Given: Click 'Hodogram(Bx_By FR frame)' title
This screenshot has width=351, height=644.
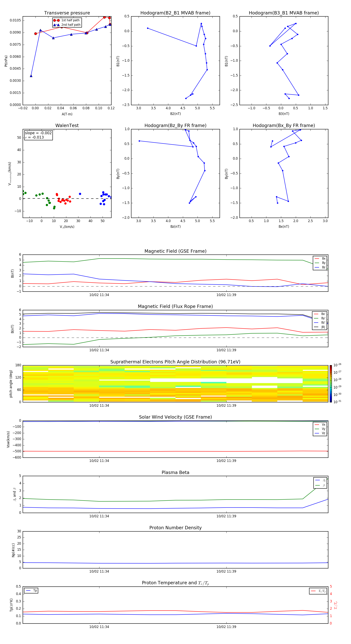Looking at the screenshot, I should [284, 125].
